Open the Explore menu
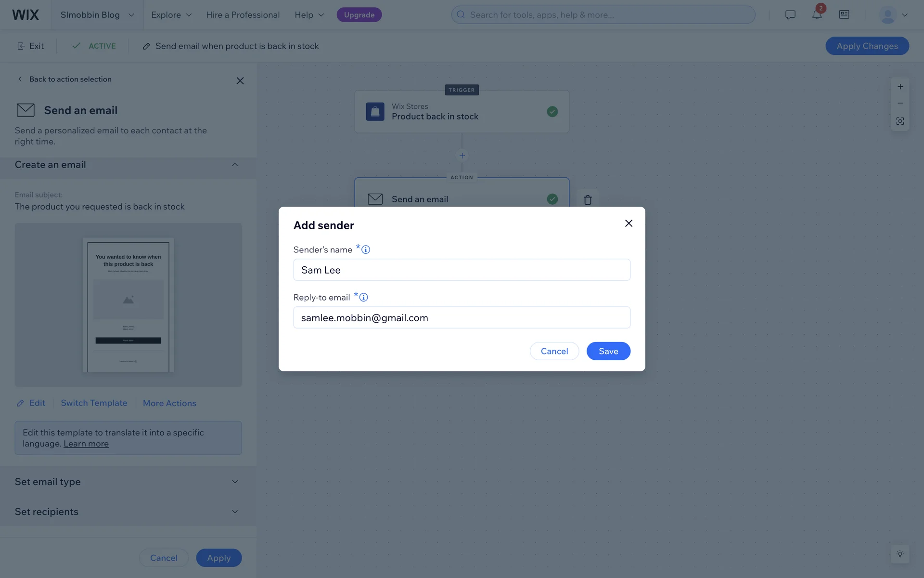This screenshot has width=924, height=578. [171, 15]
